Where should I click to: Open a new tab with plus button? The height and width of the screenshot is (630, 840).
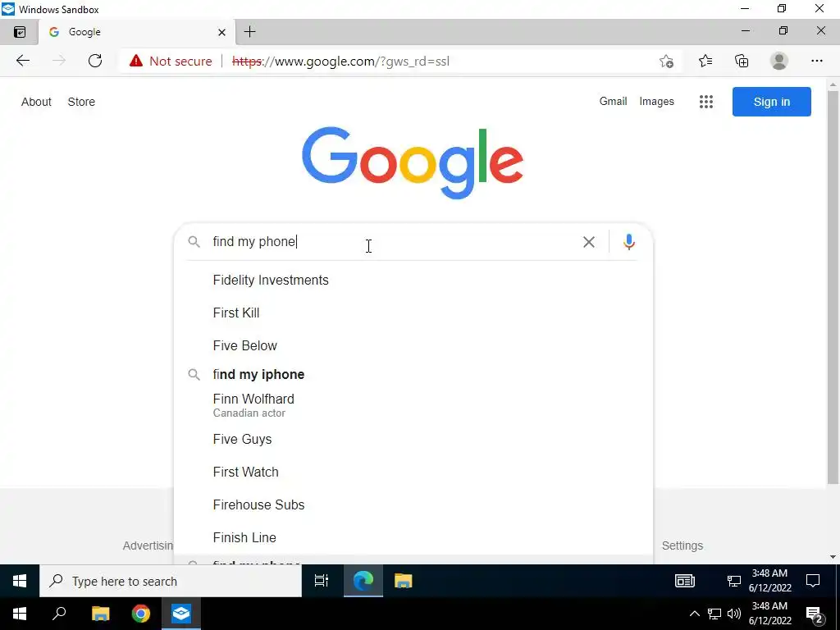pos(249,32)
